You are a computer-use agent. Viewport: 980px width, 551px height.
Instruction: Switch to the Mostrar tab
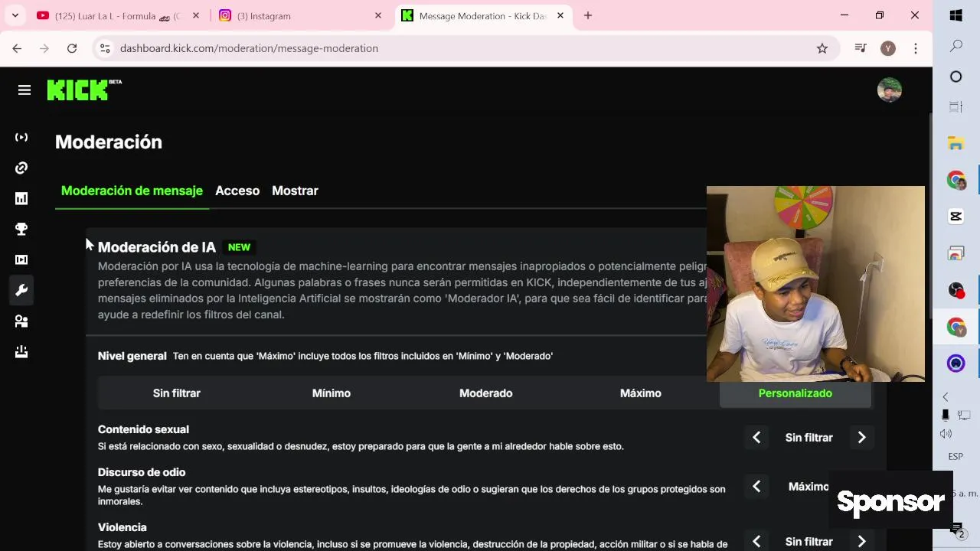295,191
